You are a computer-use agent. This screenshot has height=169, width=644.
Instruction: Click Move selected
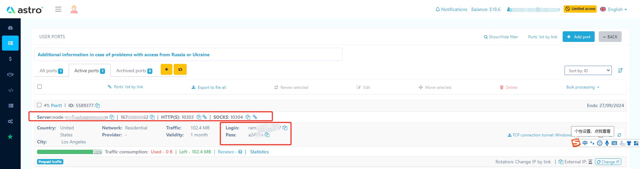coord(435,87)
